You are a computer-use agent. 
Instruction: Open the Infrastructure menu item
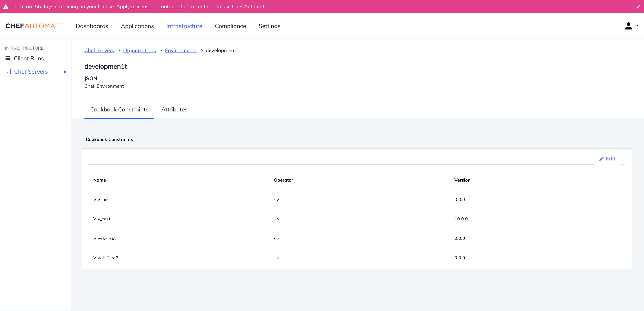tap(184, 26)
